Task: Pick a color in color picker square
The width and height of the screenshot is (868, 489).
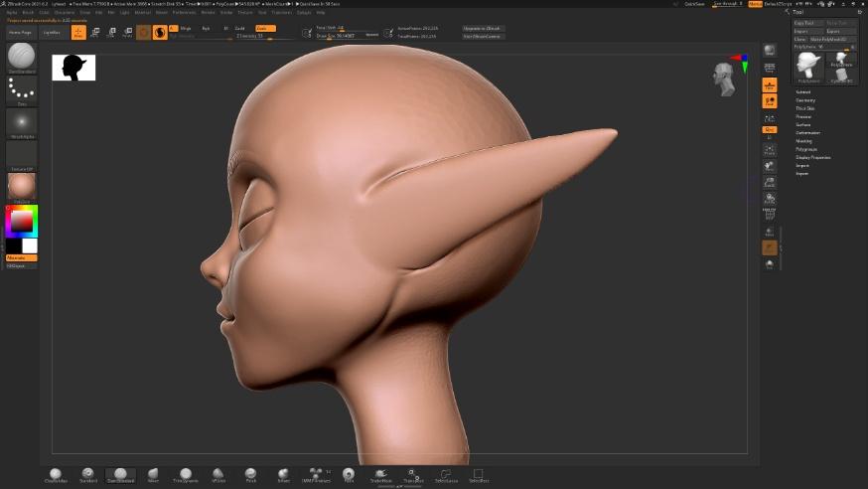Action: [22, 221]
